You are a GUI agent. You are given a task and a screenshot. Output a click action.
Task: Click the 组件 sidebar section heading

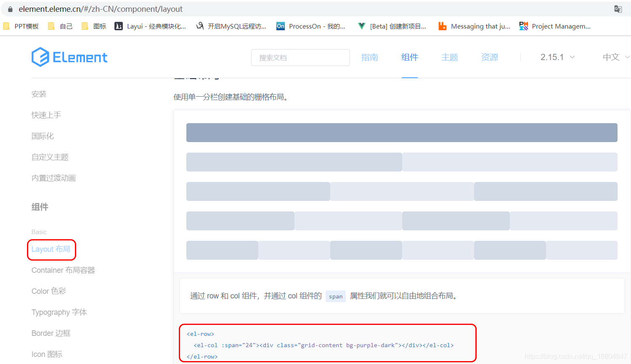40,207
